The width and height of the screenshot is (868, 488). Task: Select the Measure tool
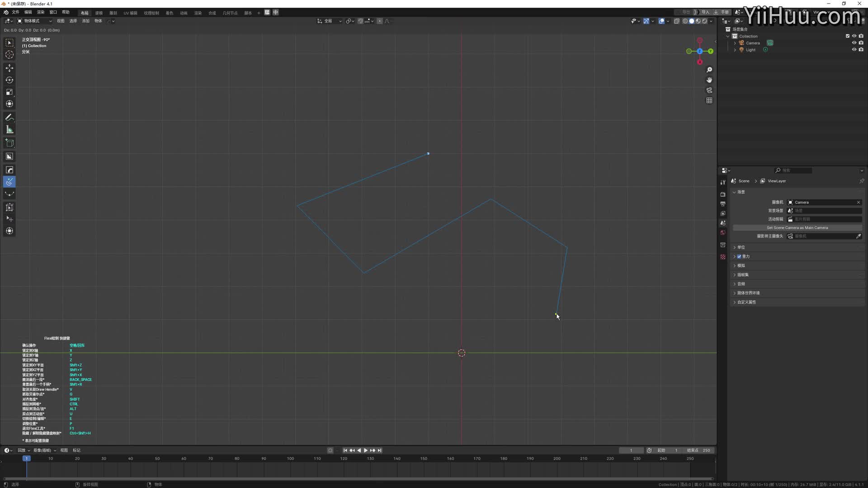(9, 130)
